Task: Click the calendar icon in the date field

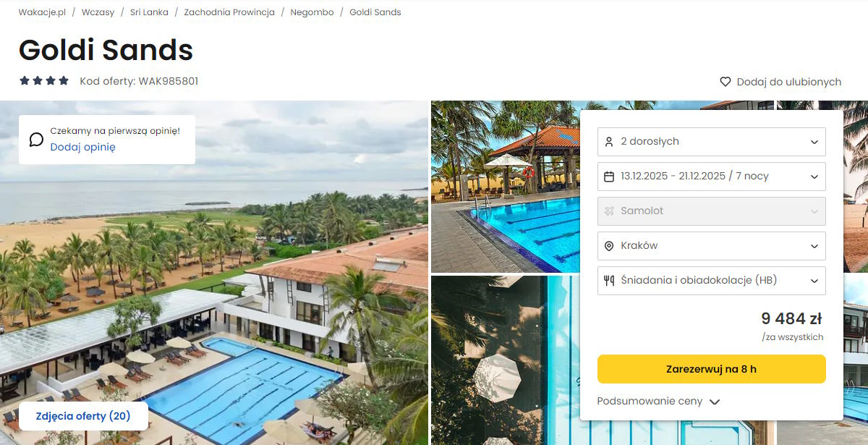Action: tap(609, 176)
